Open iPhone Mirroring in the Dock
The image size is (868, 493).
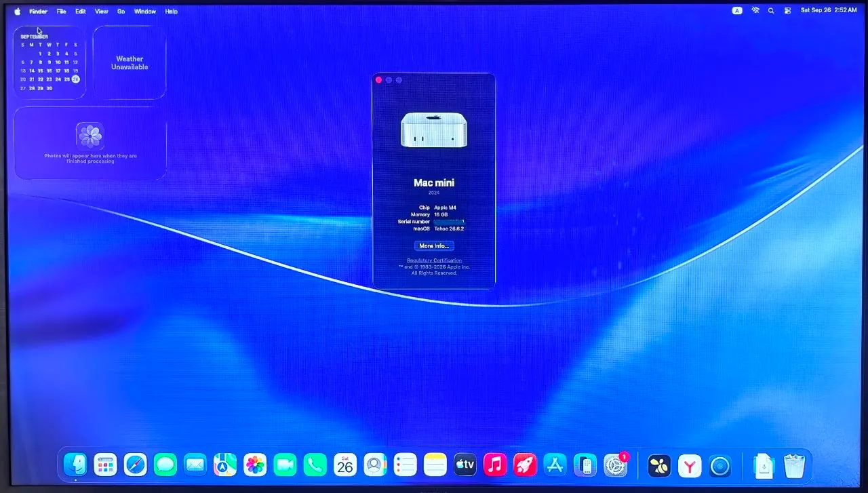click(585, 465)
